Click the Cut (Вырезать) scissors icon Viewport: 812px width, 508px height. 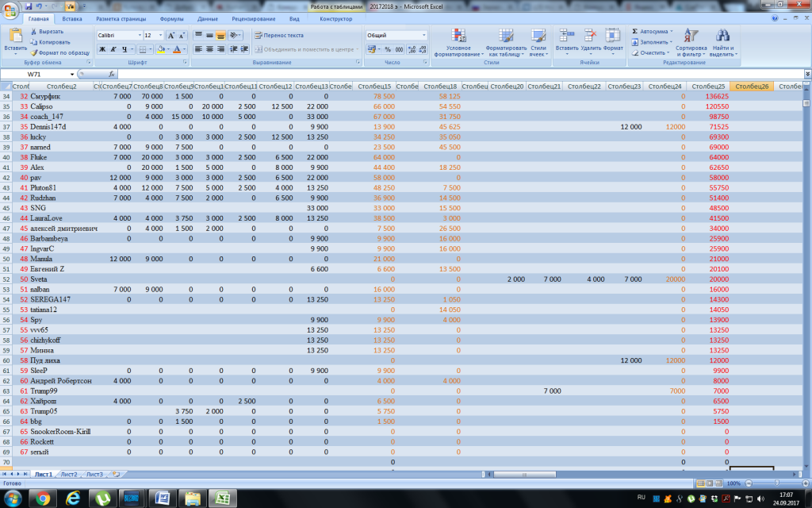tap(34, 31)
